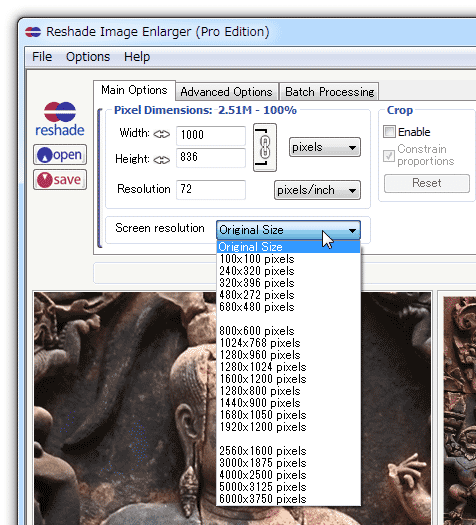Viewport: 476px width, 525px height.
Task: Click the Height input field
Action: tap(211, 158)
